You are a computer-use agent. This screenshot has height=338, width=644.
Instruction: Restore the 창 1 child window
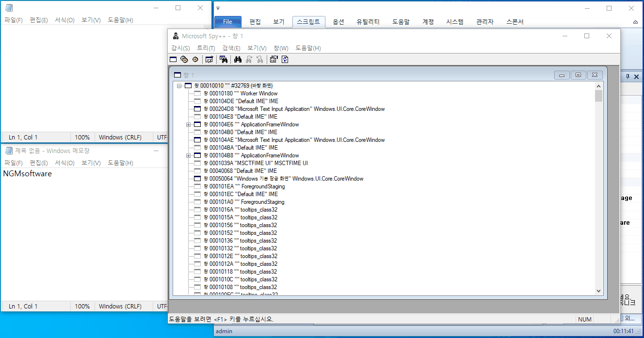578,75
